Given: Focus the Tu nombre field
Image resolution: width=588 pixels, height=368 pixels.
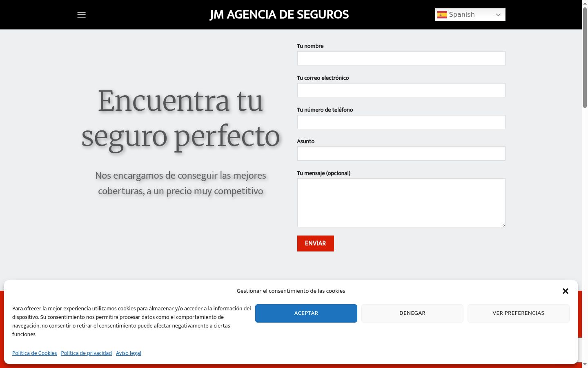Looking at the screenshot, I should 401,58.
